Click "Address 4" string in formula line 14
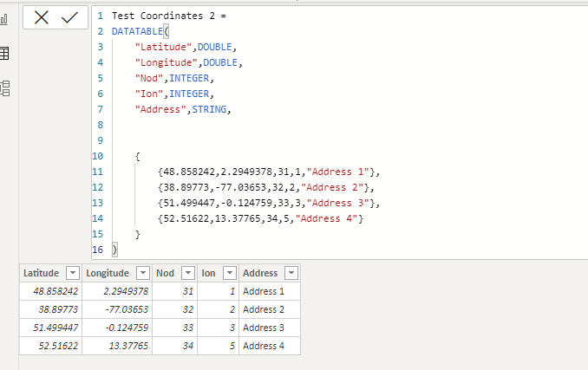588x370 pixels. pos(327,218)
